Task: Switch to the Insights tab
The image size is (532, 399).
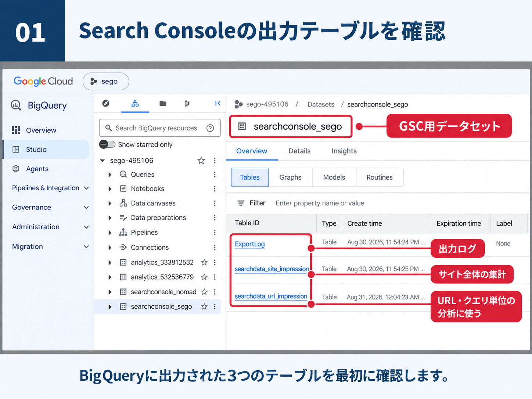Action: click(344, 151)
